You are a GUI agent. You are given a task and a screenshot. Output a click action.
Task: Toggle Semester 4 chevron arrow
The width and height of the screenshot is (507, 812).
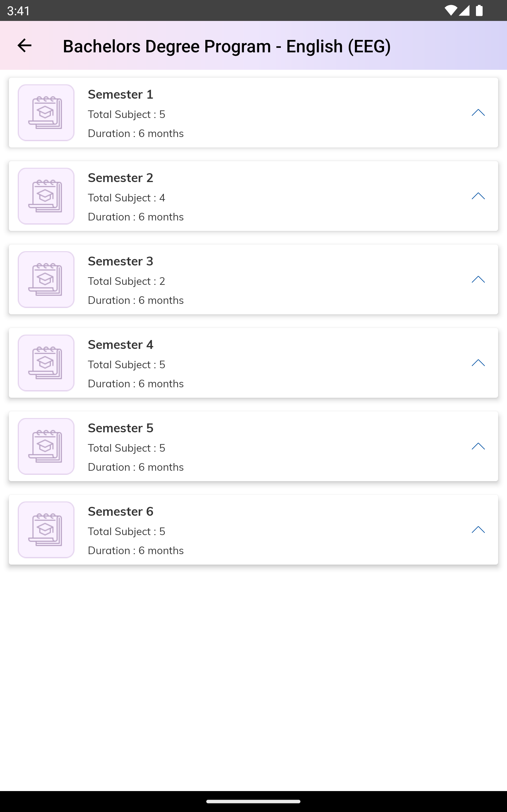[478, 363]
